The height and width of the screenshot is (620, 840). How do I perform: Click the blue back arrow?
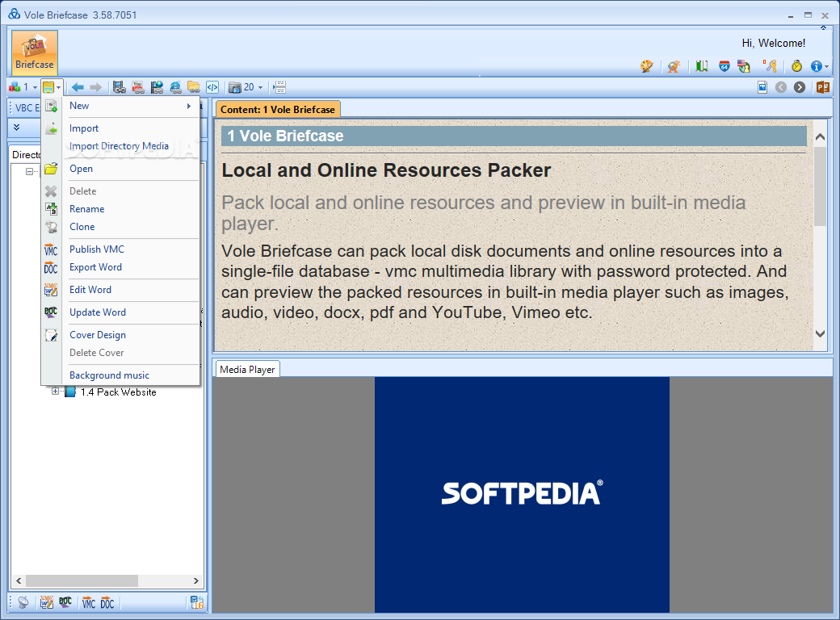(x=78, y=87)
